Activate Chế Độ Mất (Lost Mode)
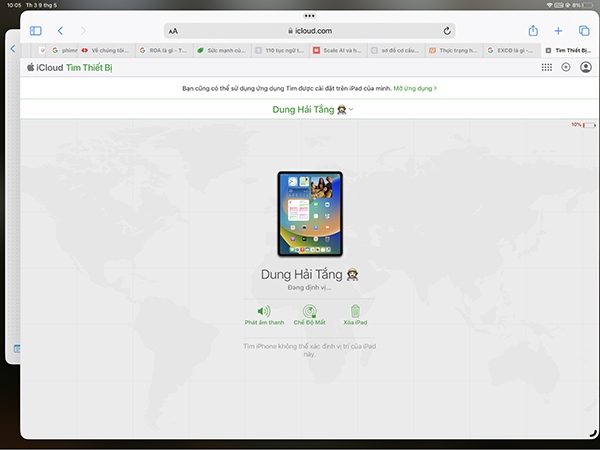Screen dimensions: 600x450 pyautogui.click(x=310, y=314)
